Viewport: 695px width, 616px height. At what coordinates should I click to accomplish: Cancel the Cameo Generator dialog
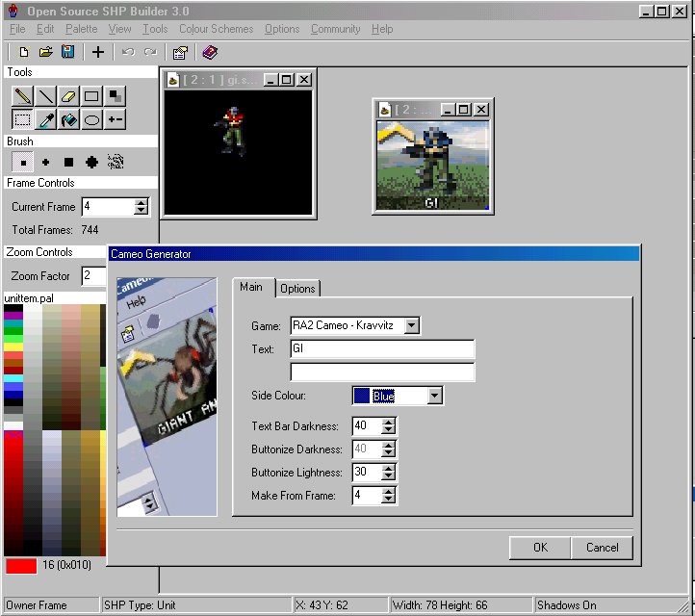click(602, 547)
